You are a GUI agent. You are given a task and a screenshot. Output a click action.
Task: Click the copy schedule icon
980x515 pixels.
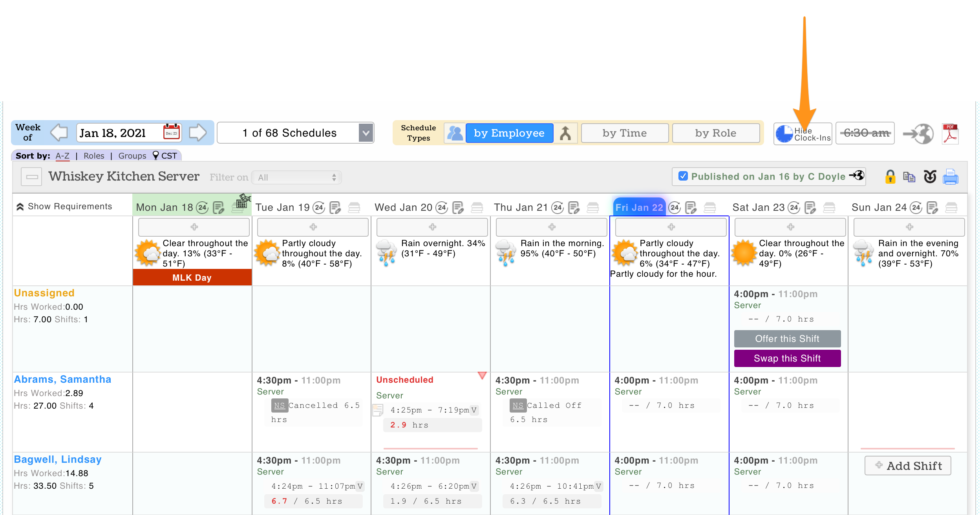pyautogui.click(x=909, y=177)
